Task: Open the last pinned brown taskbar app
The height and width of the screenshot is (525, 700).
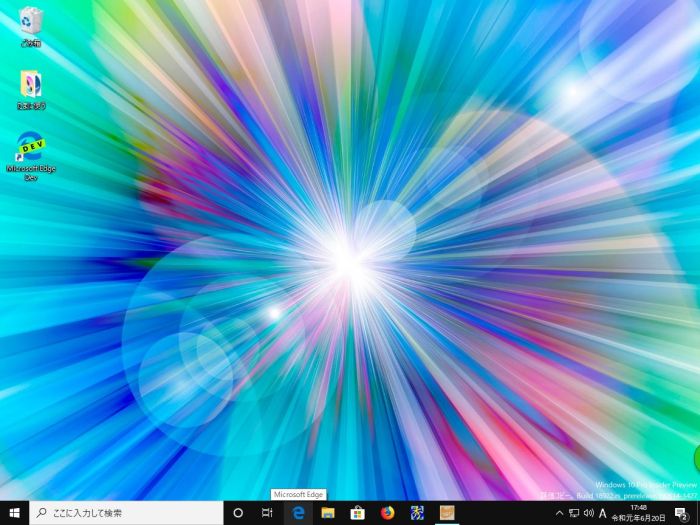Action: point(447,512)
